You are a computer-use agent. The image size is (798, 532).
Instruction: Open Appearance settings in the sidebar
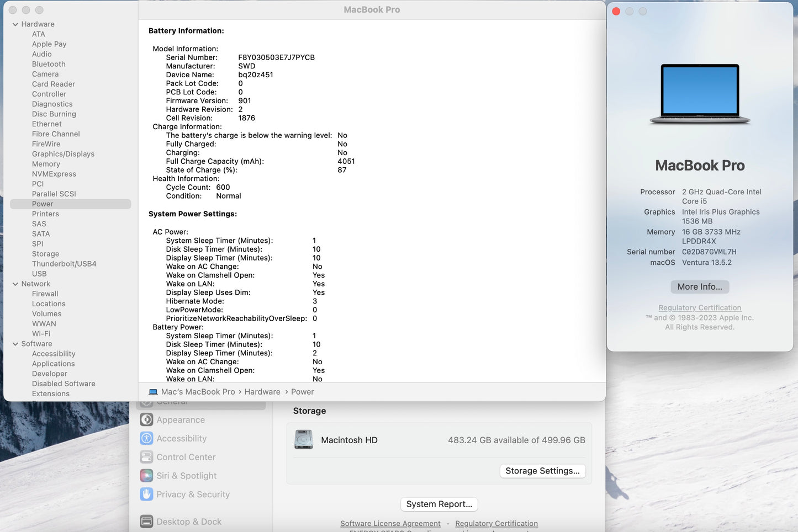point(181,419)
